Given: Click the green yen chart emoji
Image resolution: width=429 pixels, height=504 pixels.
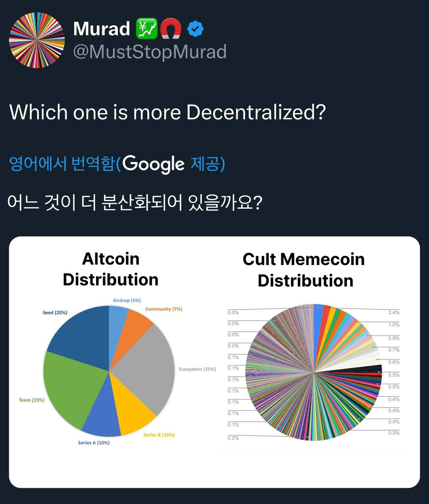Looking at the screenshot, I should (147, 29).
